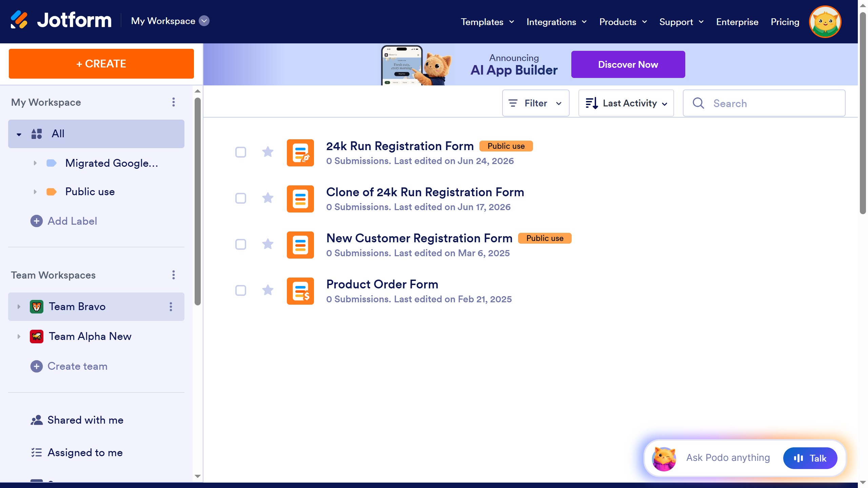The width and height of the screenshot is (868, 488).
Task: Expand the Migrated Google label
Action: [x=35, y=163]
